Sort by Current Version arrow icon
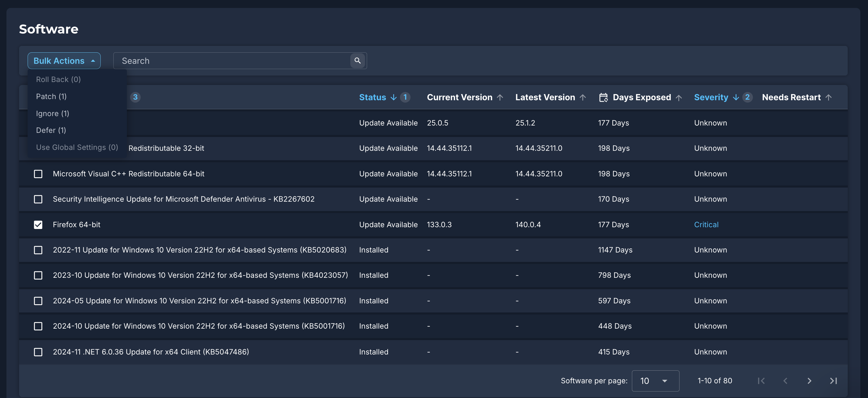 (500, 98)
